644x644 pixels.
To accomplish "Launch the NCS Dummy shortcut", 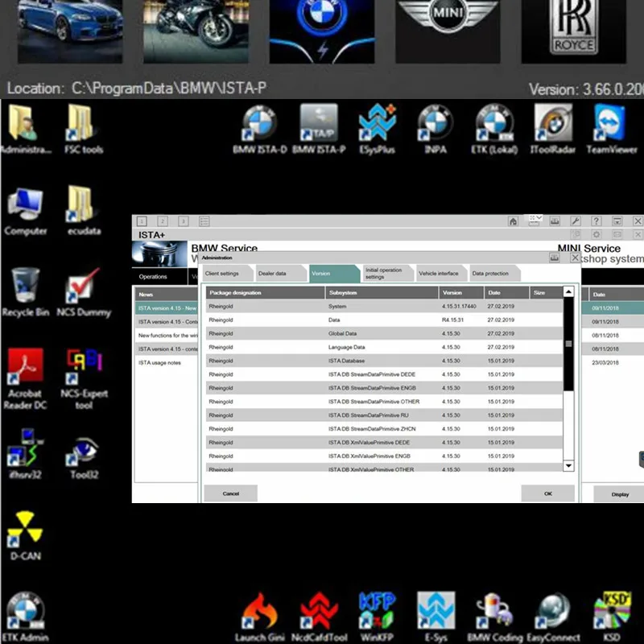I will (x=84, y=292).
